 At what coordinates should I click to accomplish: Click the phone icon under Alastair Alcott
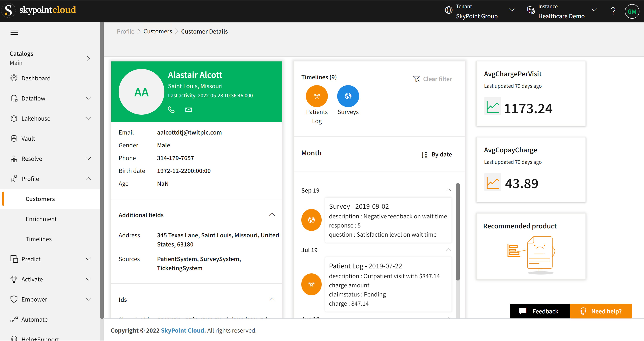[x=171, y=109]
